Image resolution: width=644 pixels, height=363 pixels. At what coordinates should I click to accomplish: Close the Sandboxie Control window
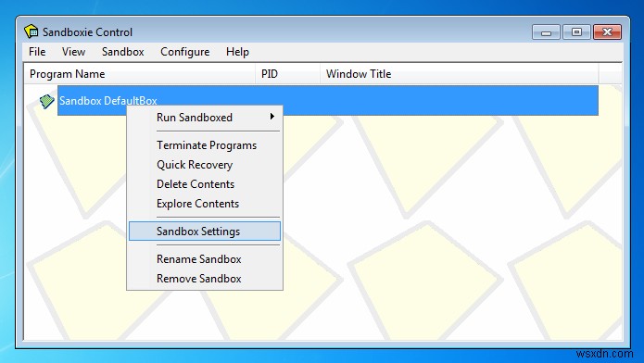point(607,32)
